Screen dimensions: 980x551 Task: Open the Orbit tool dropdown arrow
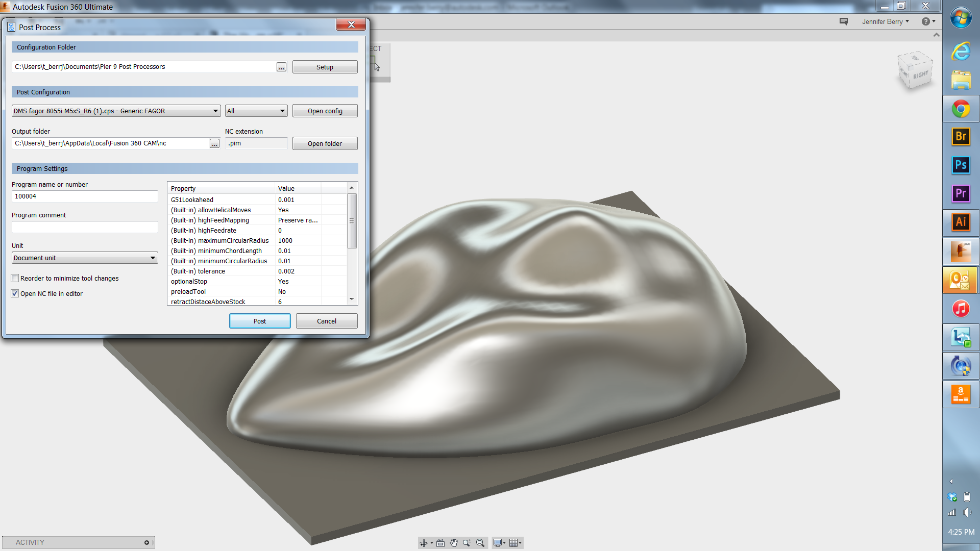(x=432, y=543)
